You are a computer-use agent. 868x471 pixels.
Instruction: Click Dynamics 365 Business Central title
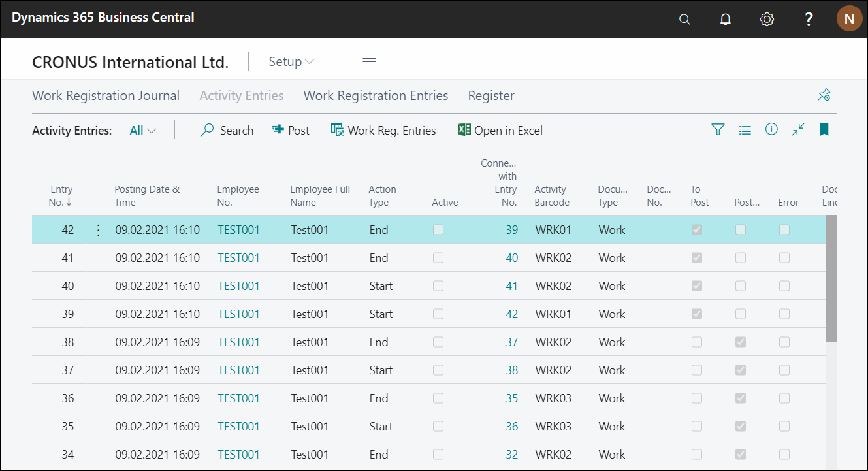tap(103, 18)
